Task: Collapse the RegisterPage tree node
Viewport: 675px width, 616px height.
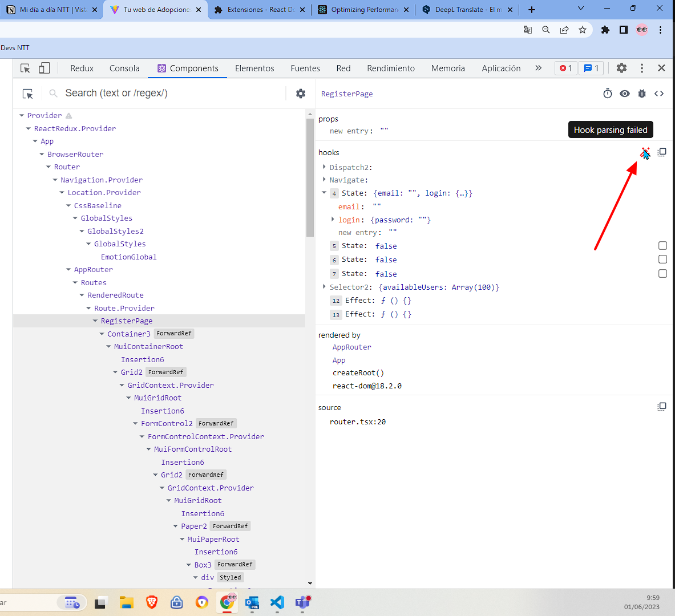Action: (95, 321)
